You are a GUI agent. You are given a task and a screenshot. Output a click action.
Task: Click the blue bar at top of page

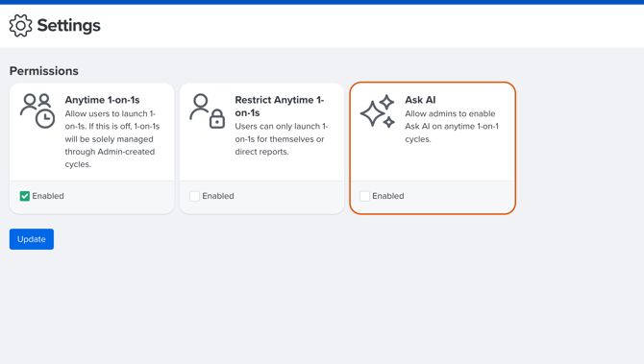[x=322, y=2]
